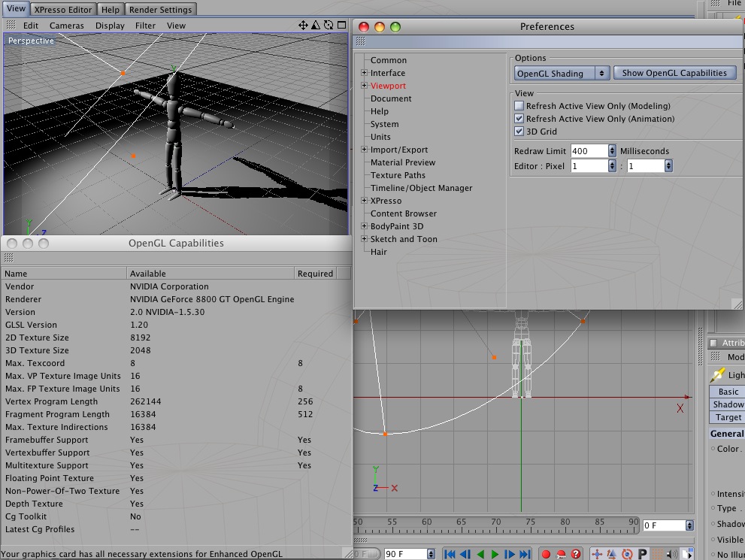Toggle the viewport maximize view icon
The width and height of the screenshot is (745, 560).
pos(343,25)
